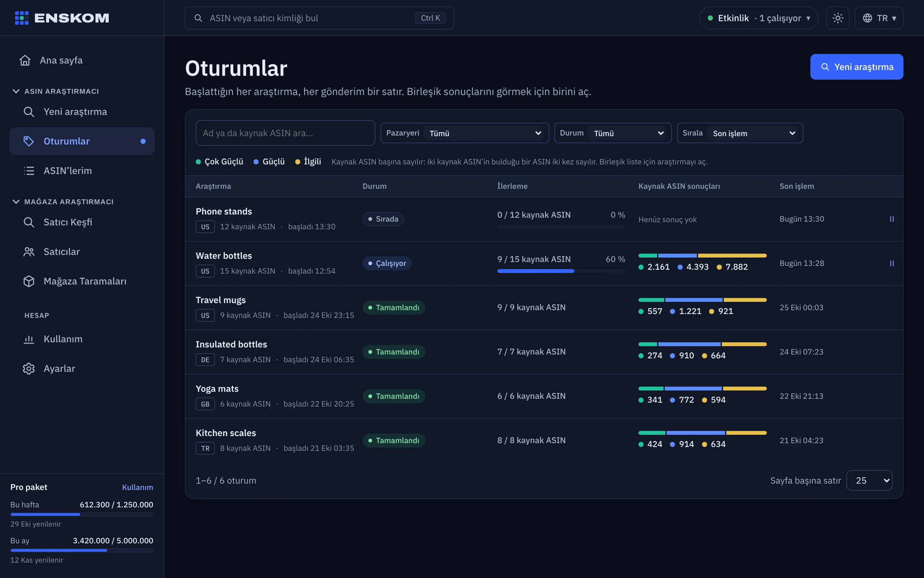Click the İlerleme column header
Screen dimensions: 924x578
click(512, 186)
